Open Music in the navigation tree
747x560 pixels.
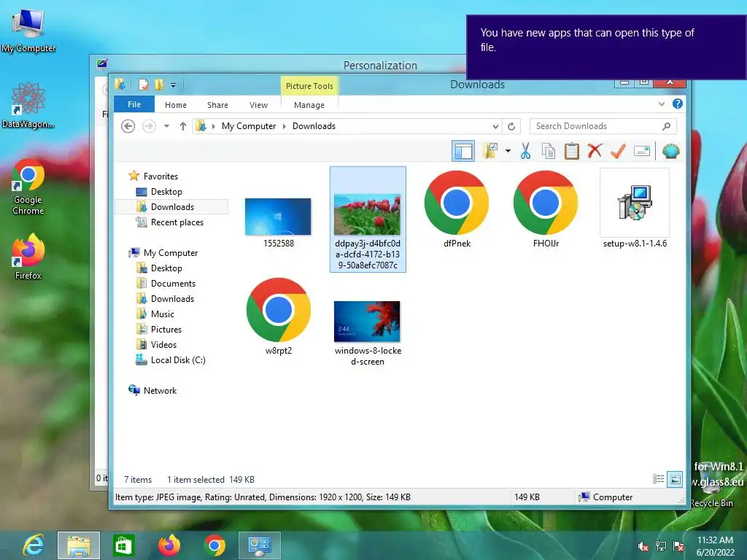[163, 314]
